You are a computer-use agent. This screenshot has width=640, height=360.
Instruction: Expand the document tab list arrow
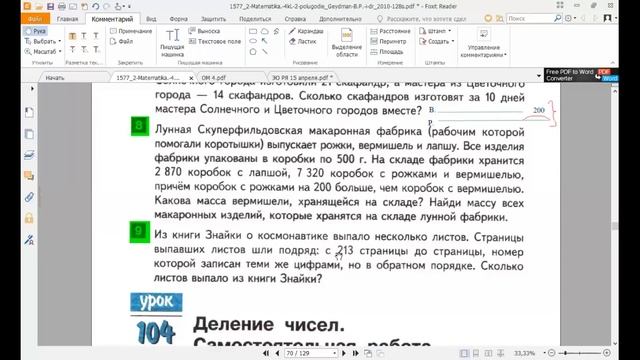538,76
